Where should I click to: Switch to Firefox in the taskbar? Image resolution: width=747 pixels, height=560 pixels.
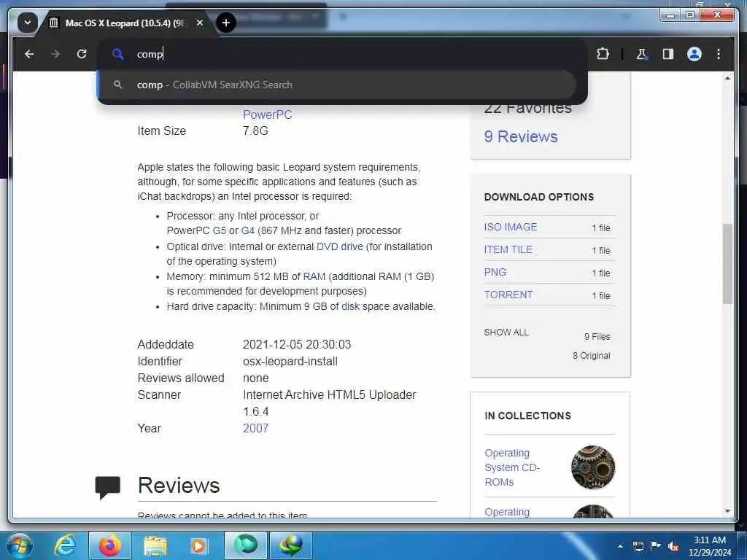[x=109, y=545]
